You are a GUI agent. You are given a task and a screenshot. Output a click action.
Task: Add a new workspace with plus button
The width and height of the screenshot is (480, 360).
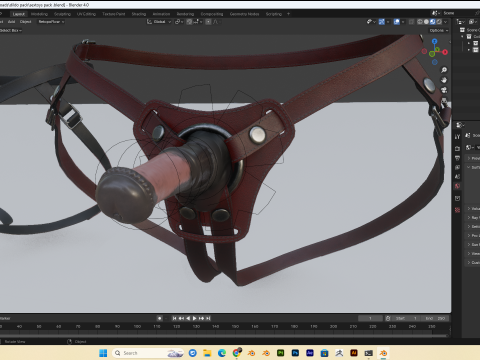[x=288, y=14]
